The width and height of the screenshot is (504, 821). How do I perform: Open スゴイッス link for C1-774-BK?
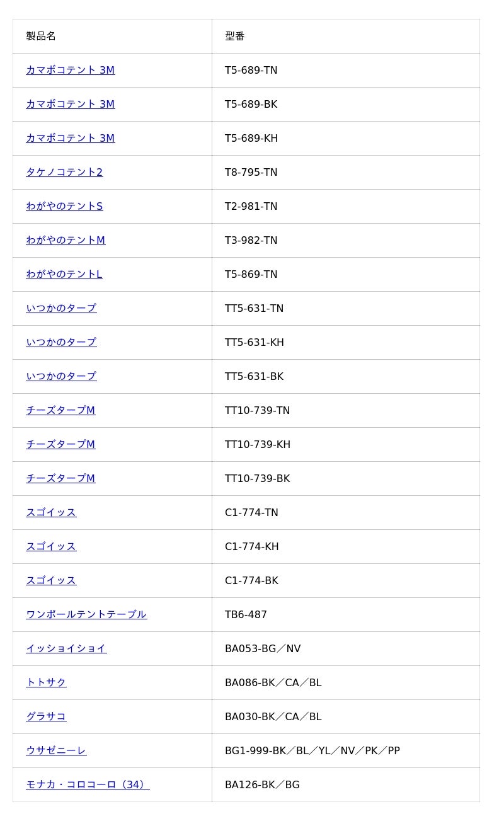pyautogui.click(x=51, y=580)
